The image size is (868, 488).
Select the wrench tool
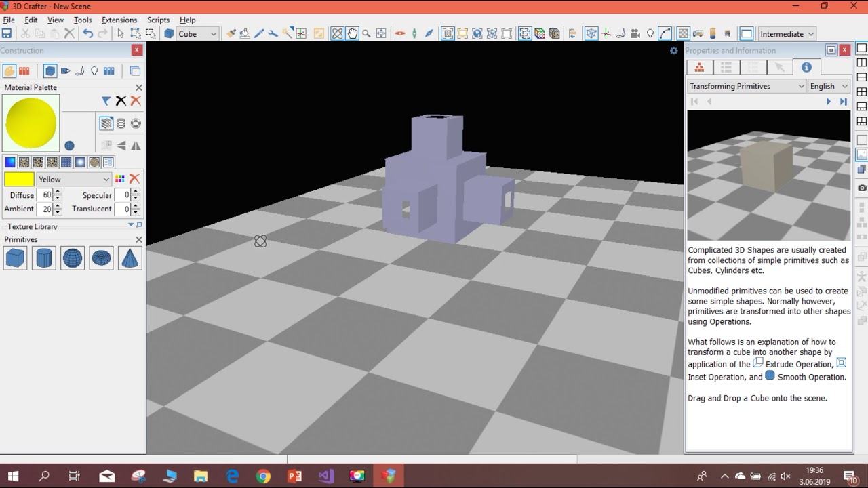coord(273,33)
